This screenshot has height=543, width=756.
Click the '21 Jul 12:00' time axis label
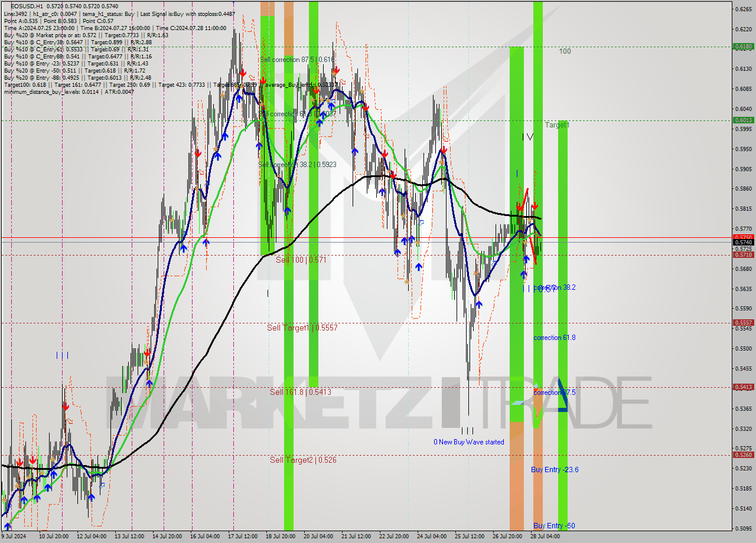click(356, 537)
